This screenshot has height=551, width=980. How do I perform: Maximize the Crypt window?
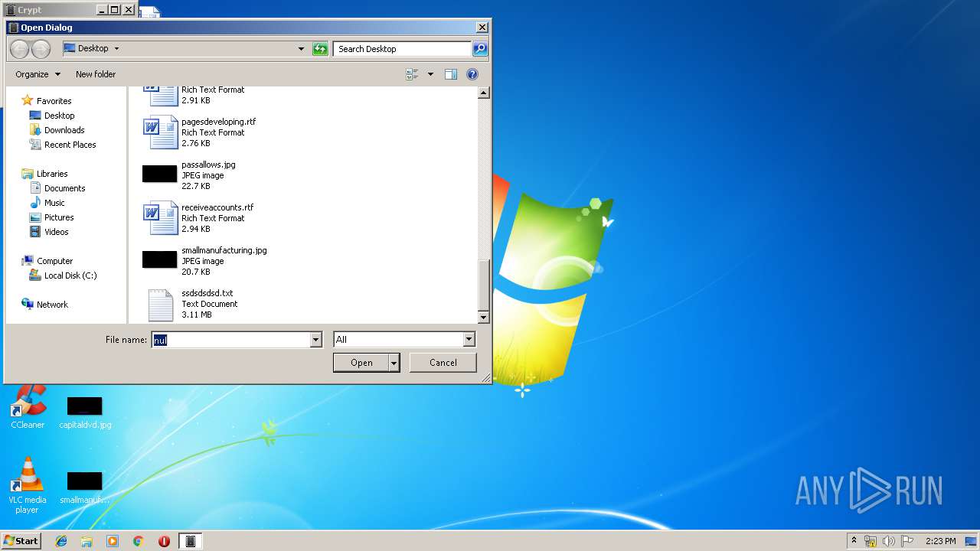[115, 10]
